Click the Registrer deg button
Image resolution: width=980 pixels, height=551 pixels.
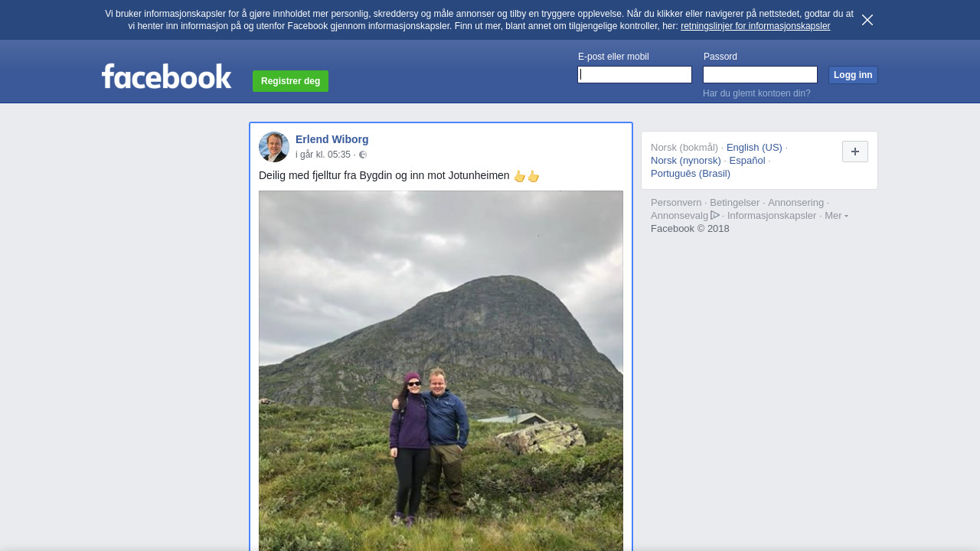click(290, 81)
